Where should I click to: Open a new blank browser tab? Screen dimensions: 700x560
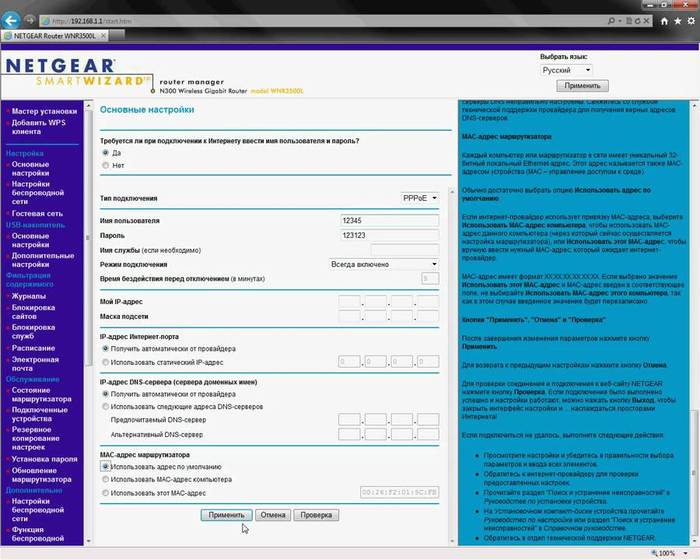117,35
